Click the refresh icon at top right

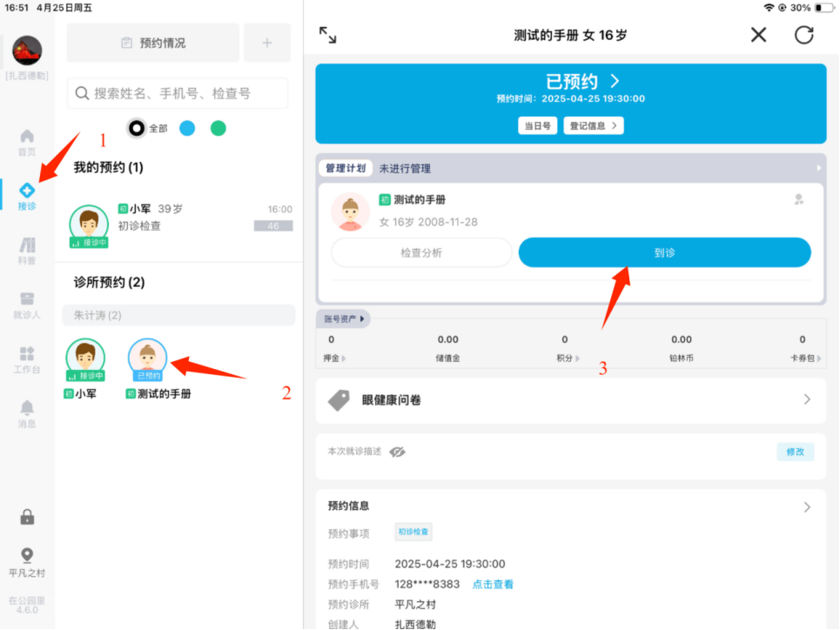tap(803, 35)
